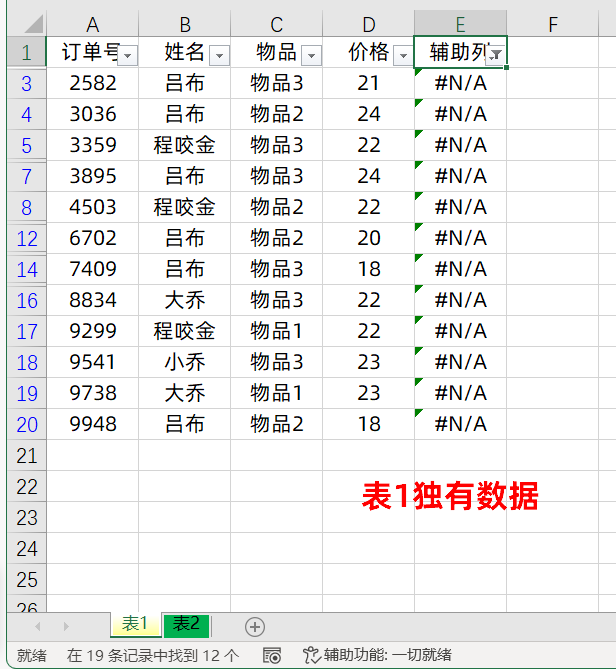Select column C header
616x669 pixels.
[276, 24]
